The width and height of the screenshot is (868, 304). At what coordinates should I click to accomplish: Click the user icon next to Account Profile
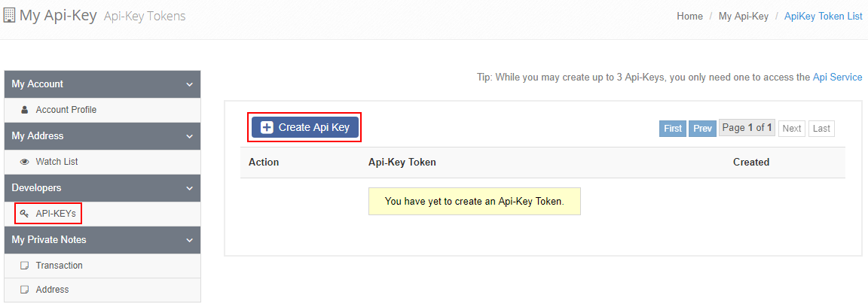click(x=24, y=110)
